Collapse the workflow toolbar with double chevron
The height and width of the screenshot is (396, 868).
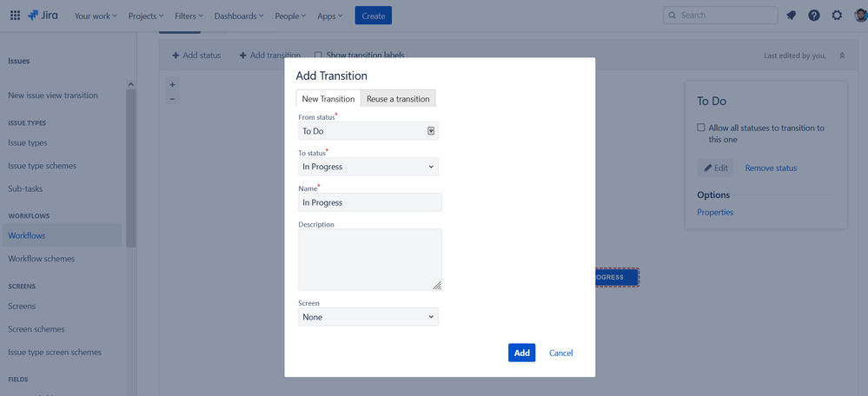click(842, 56)
